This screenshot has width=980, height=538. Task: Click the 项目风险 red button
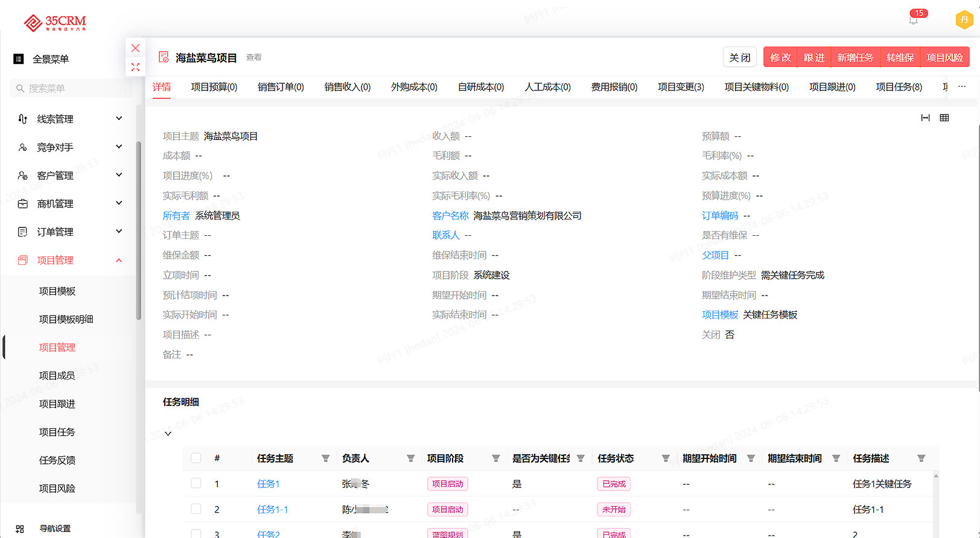[944, 57]
